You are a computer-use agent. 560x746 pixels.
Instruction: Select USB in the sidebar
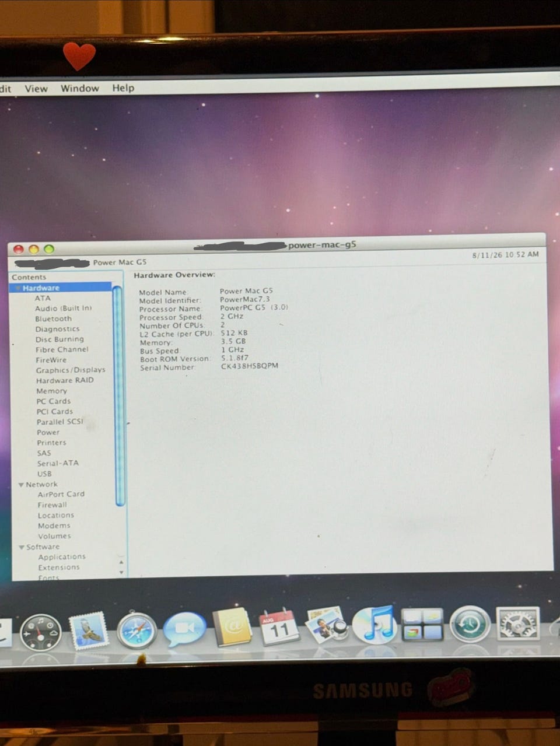tap(45, 474)
